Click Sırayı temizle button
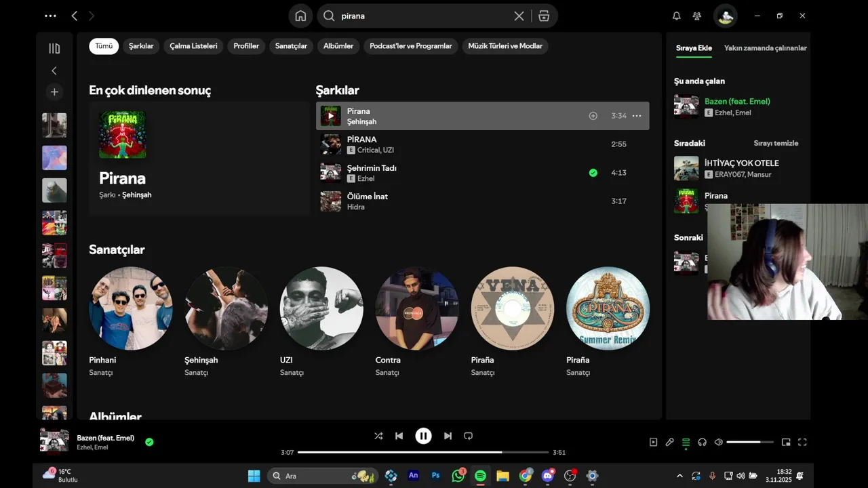 tap(776, 143)
